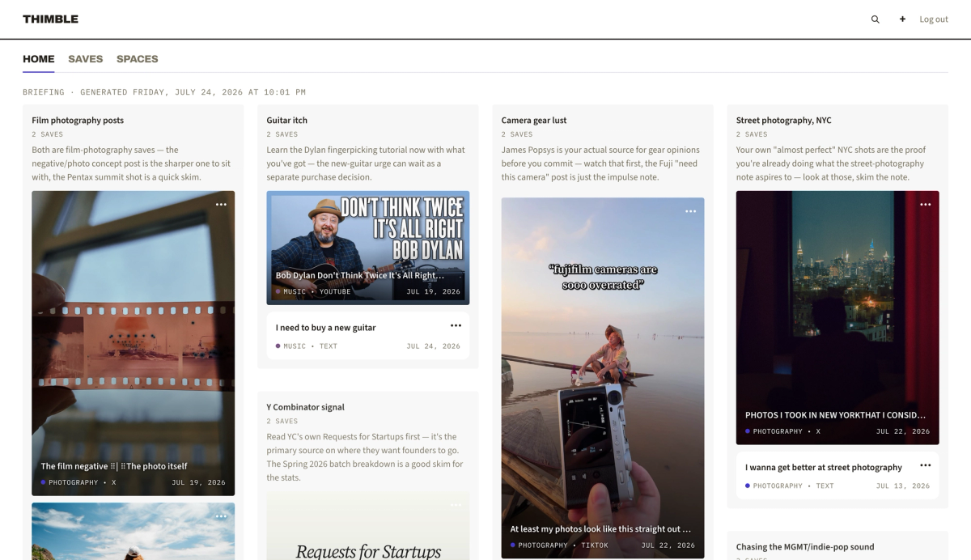
Task: Click 'PHOTOS I TOOK IN NEW YORK' title
Action: click(836, 415)
